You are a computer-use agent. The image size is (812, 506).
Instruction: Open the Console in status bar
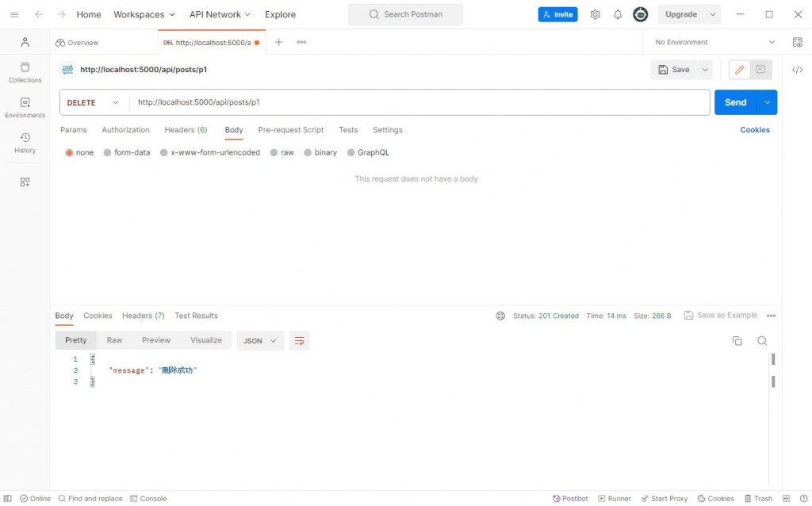click(148, 498)
